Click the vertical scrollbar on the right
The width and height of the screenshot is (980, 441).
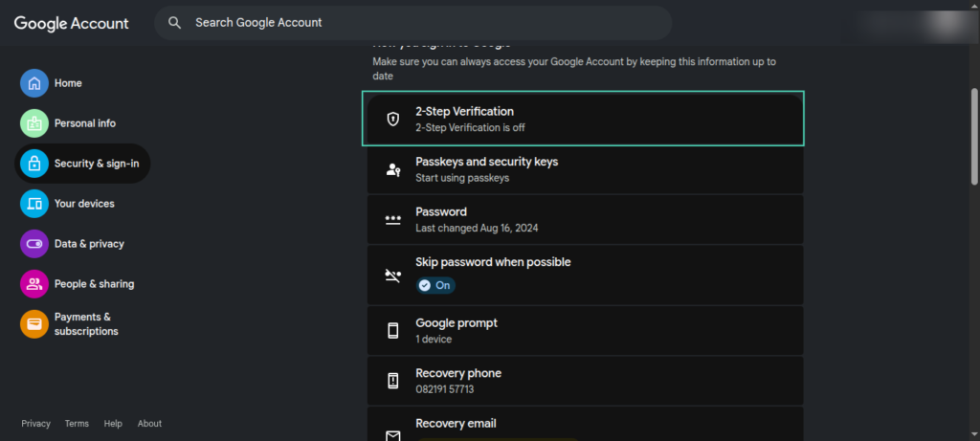click(x=974, y=134)
